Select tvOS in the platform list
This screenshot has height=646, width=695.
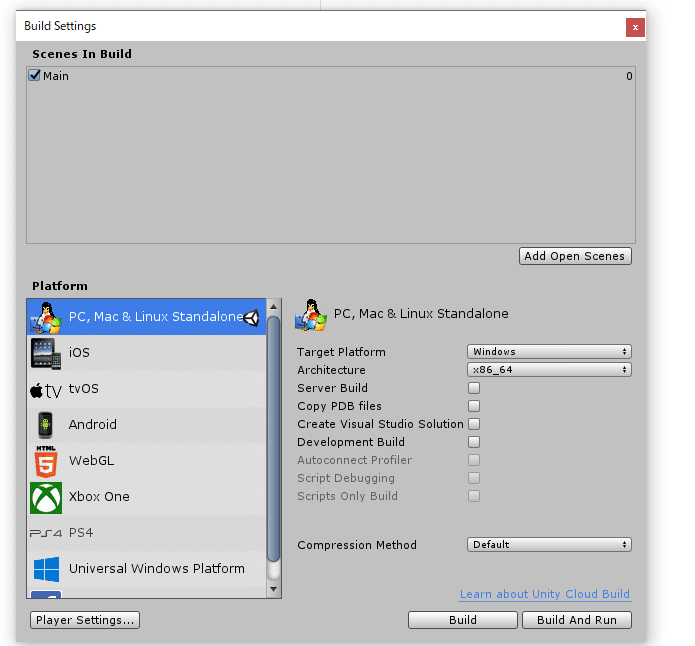tap(146, 389)
